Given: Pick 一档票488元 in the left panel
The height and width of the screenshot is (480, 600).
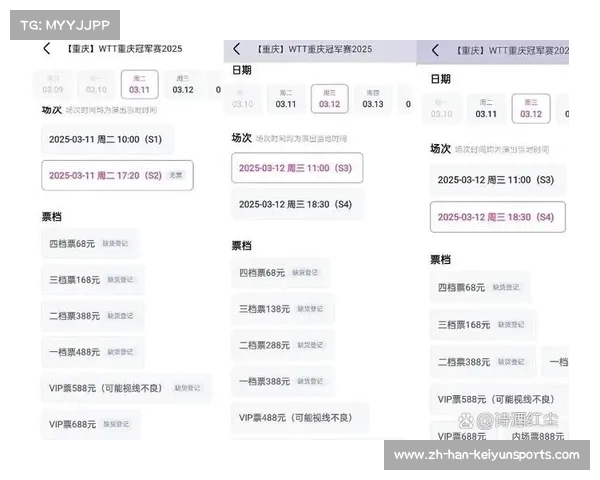Looking at the screenshot, I should click(93, 352).
